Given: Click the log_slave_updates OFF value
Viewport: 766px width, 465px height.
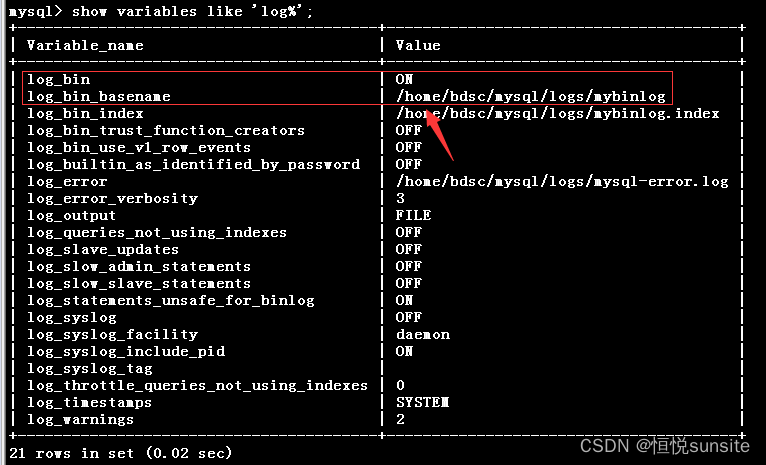Looking at the screenshot, I should pyautogui.click(x=409, y=249).
